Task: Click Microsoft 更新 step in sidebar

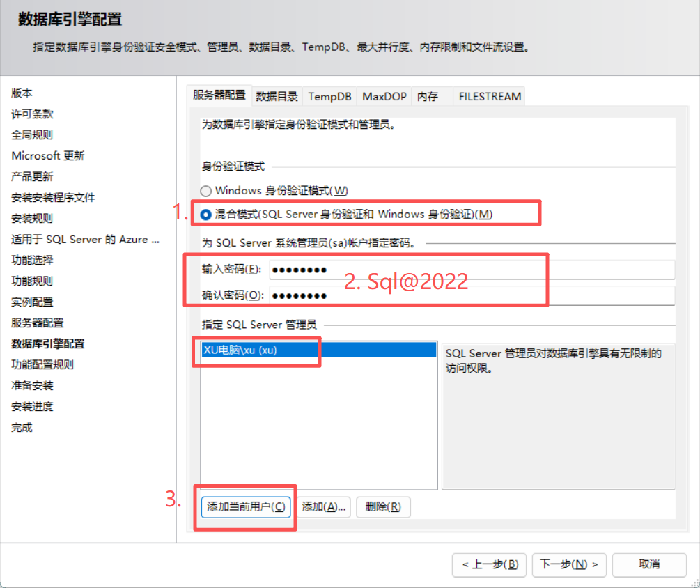Action: coord(48,156)
